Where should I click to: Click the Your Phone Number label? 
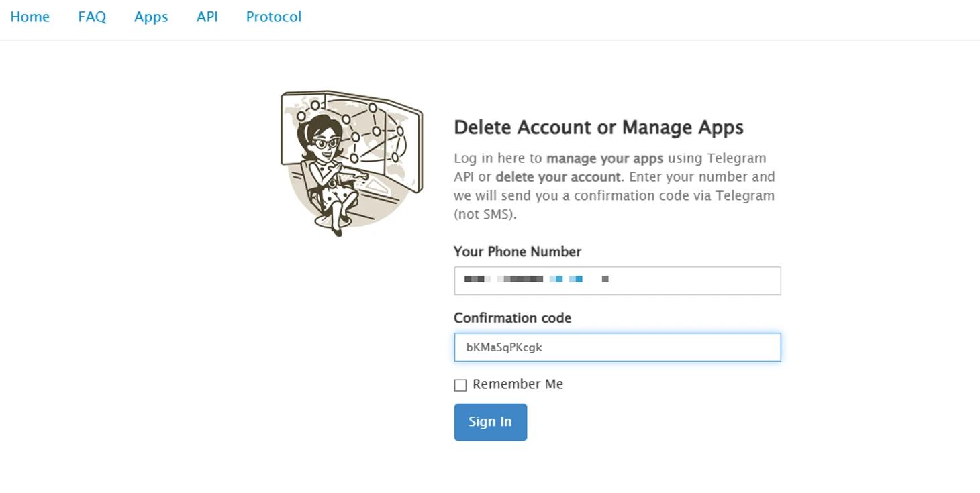point(518,252)
